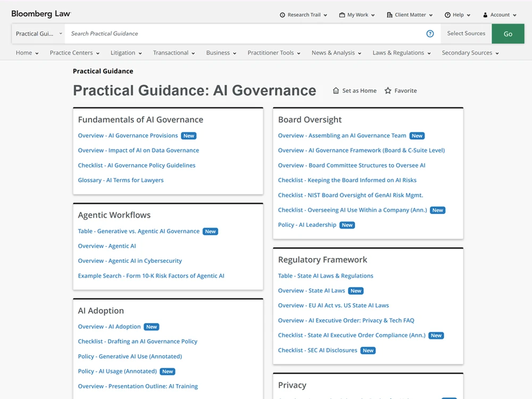Click the search help question mark icon

click(x=430, y=34)
